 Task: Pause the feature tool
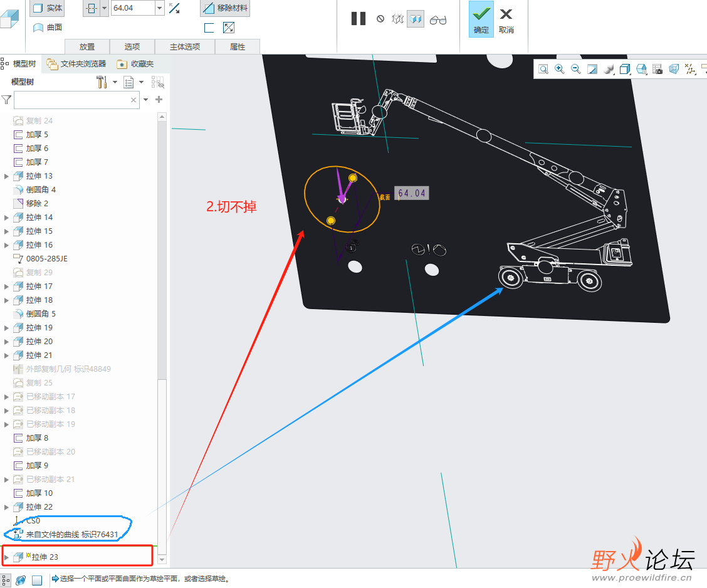[x=359, y=18]
